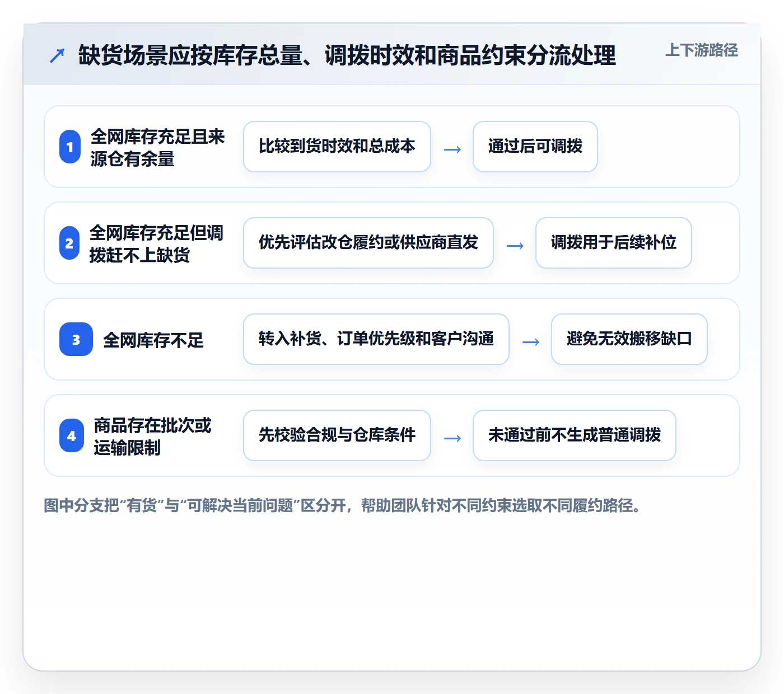Click the 商品存在批次或运输限制 scenario label
The height and width of the screenshot is (694, 784).
(152, 436)
